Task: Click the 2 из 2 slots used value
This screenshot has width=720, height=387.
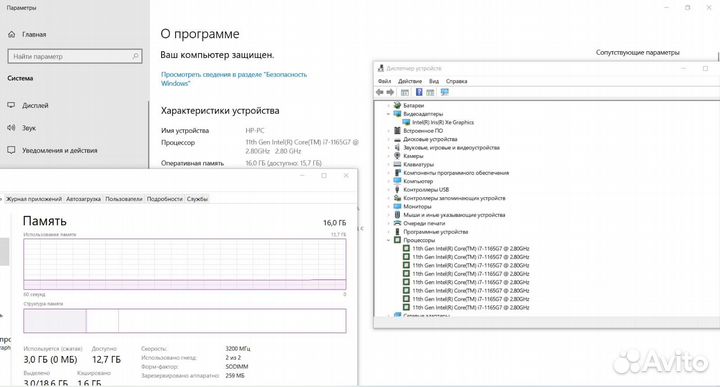Action: coord(233,357)
